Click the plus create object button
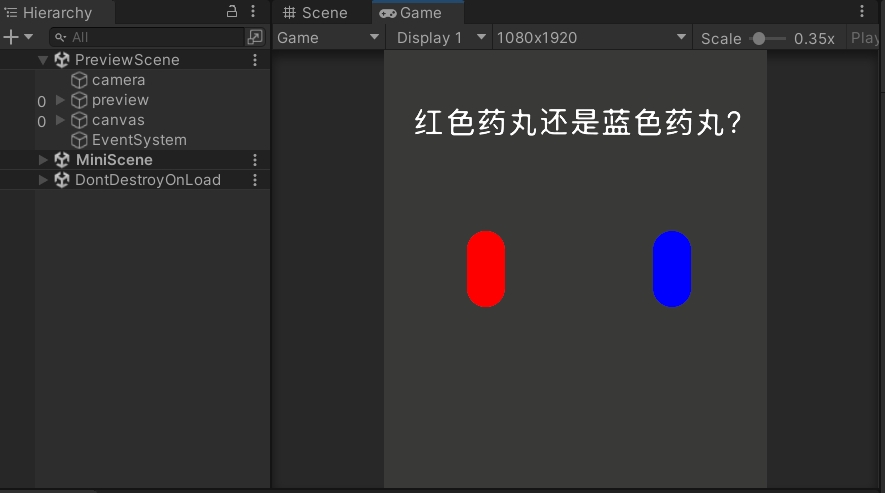This screenshot has width=885, height=493. pyautogui.click(x=11, y=37)
